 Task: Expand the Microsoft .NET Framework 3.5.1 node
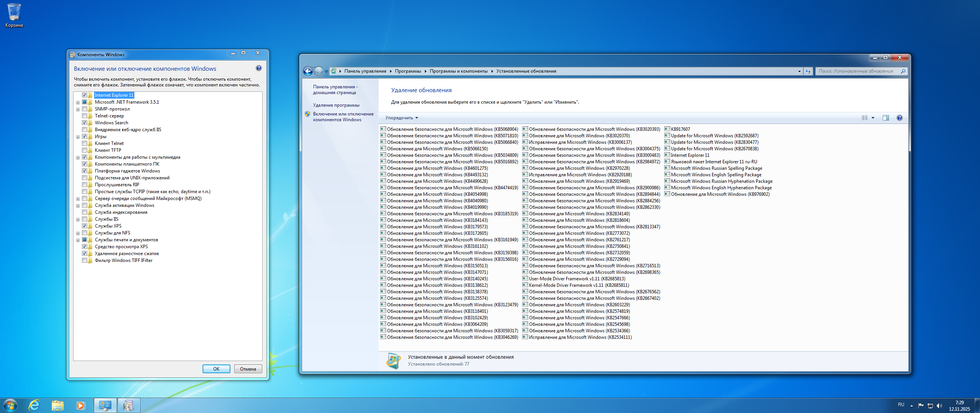point(78,102)
